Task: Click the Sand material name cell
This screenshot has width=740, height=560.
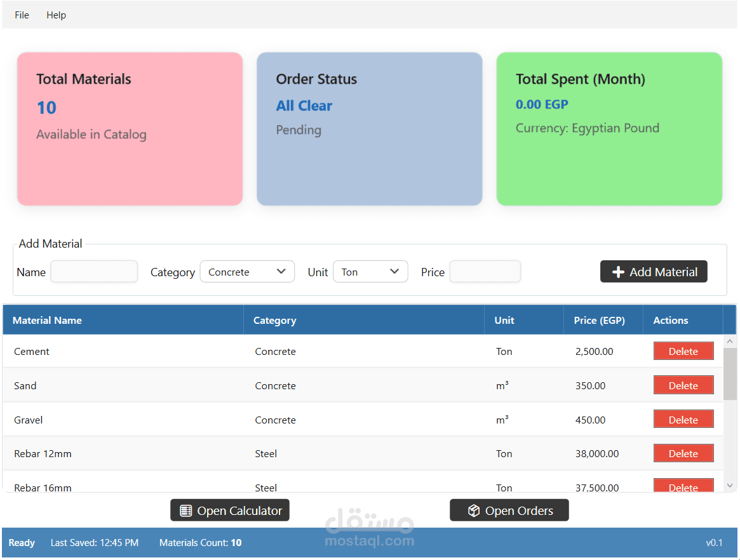Action: 25,386
